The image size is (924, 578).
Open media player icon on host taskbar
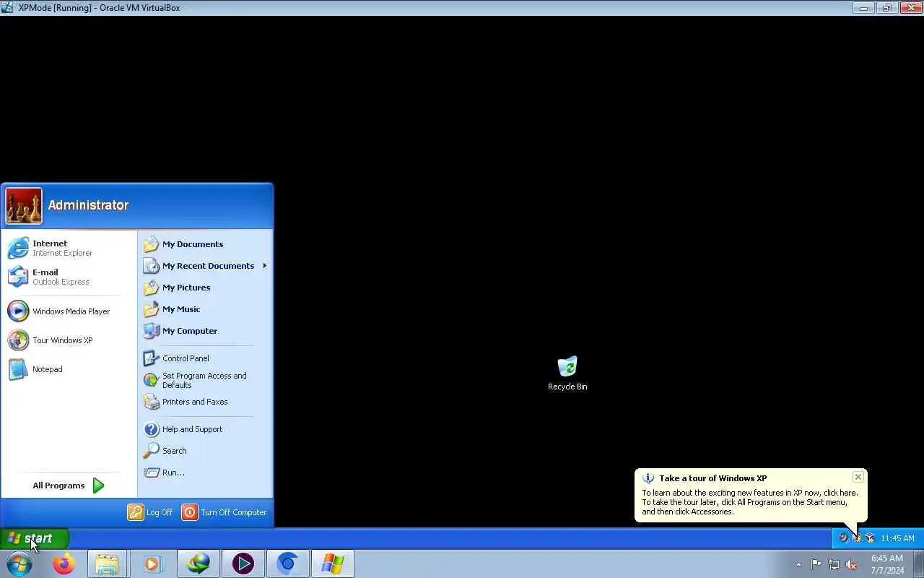[x=152, y=564]
